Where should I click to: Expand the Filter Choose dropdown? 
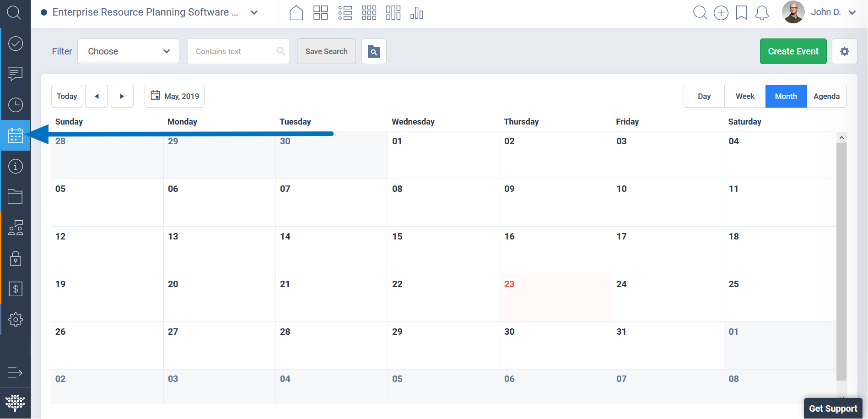click(128, 51)
